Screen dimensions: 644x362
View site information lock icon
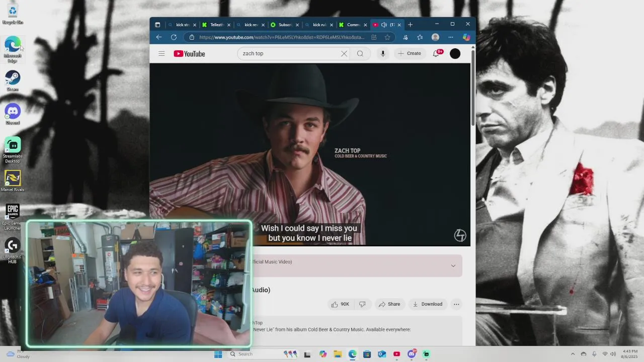point(192,37)
